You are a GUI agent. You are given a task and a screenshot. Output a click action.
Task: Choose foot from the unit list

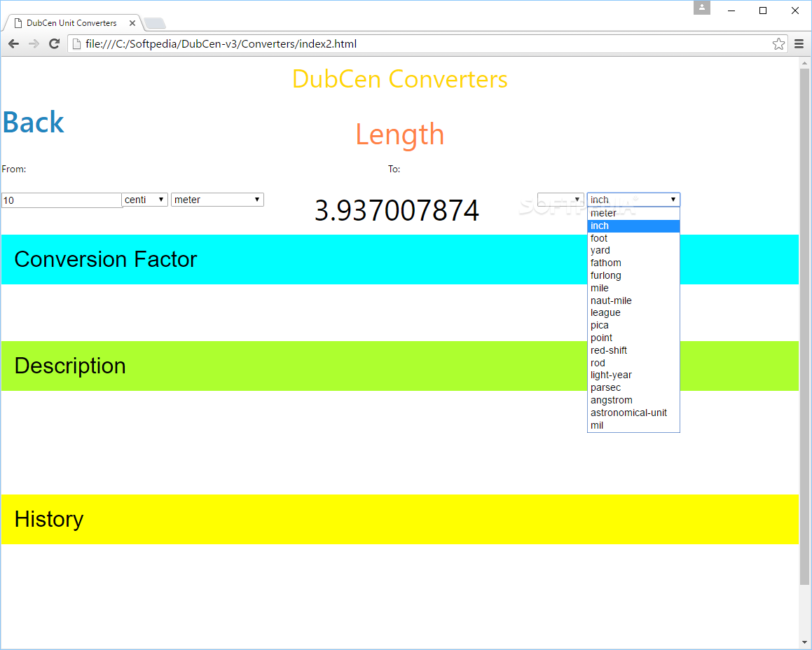point(633,238)
